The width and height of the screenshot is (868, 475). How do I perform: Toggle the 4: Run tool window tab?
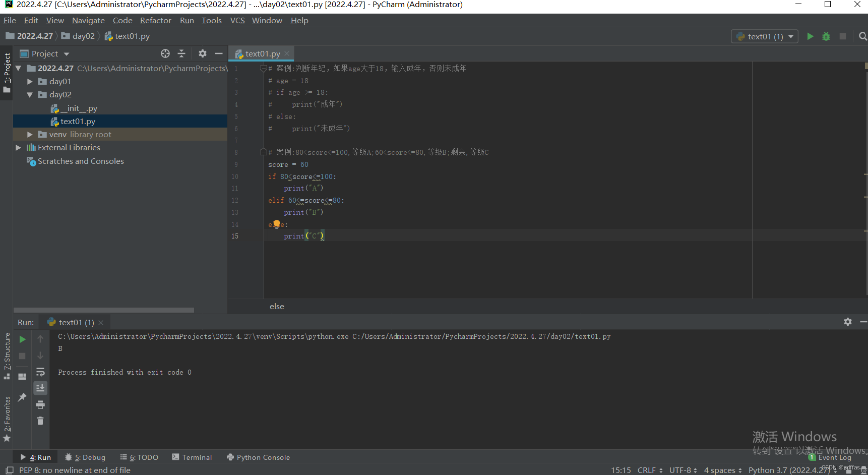click(x=36, y=457)
